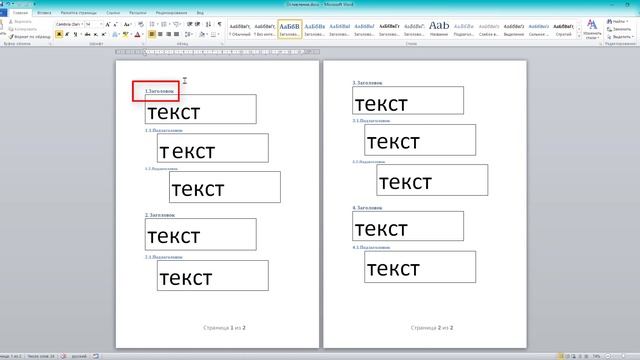Center-align the paragraph
Viewport: 640px width, 360px height.
[160, 35]
